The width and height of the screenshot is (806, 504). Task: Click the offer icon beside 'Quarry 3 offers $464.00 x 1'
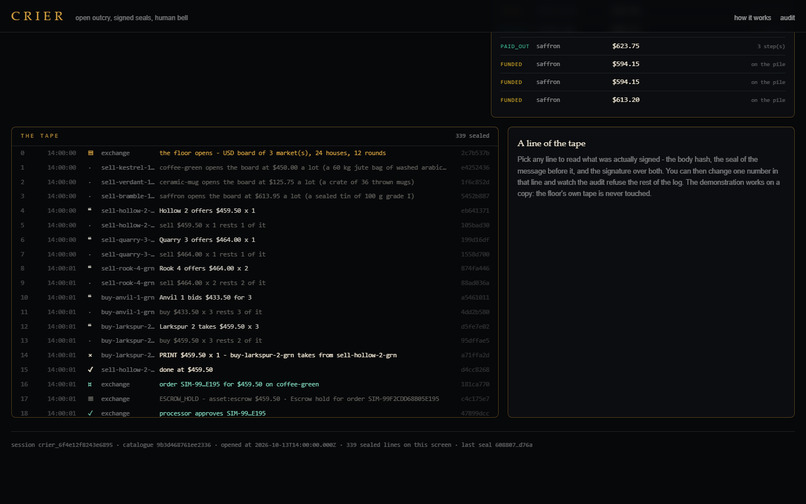pos(90,240)
